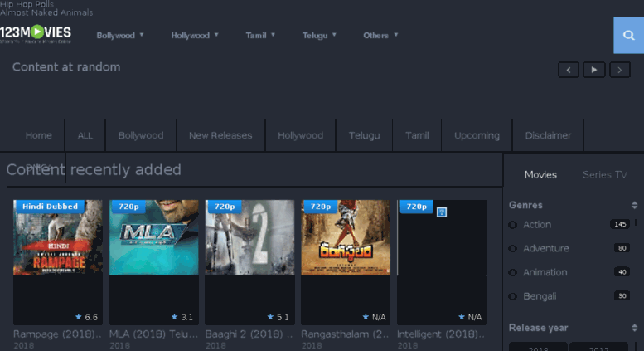Click the Genres list scrollbar
The height and width of the screenshot is (351, 644).
[636, 222]
